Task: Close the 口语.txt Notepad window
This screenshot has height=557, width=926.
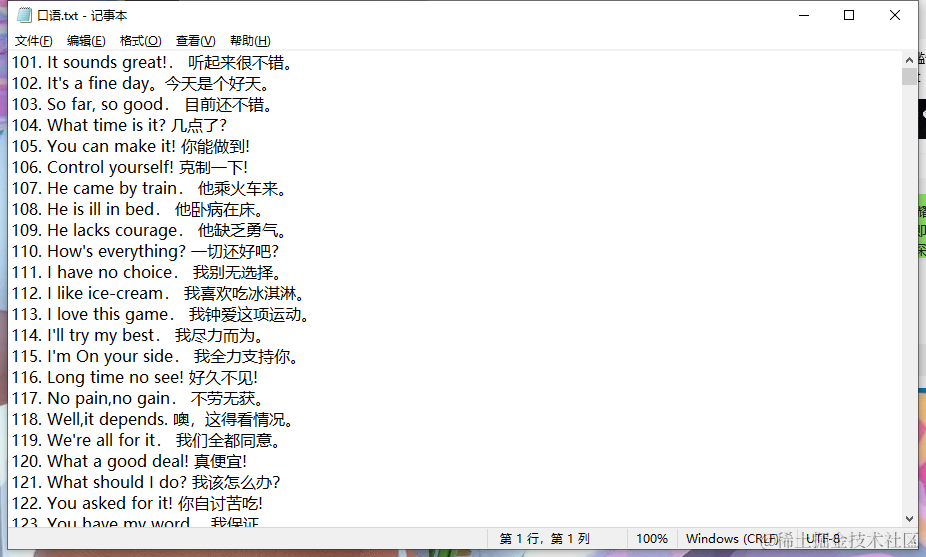Action: point(895,15)
